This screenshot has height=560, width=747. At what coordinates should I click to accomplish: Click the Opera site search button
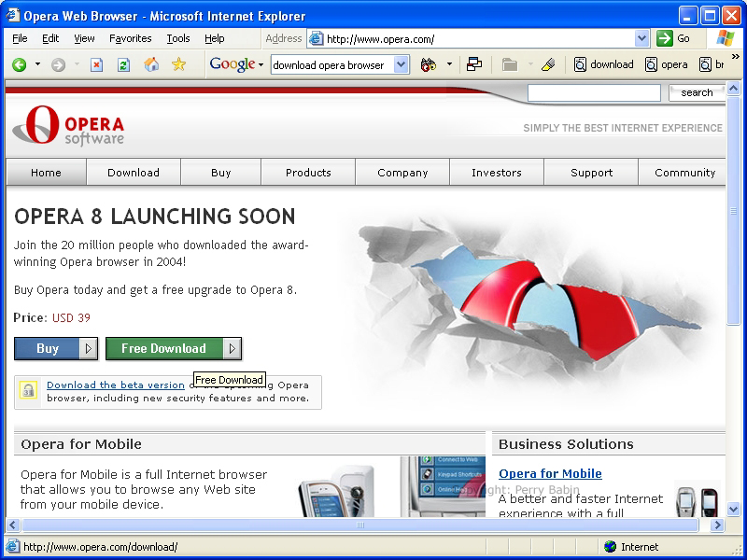tap(697, 92)
